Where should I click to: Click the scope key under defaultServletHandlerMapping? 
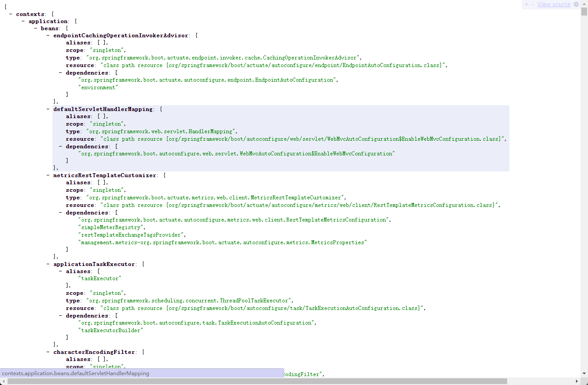[x=75, y=124]
